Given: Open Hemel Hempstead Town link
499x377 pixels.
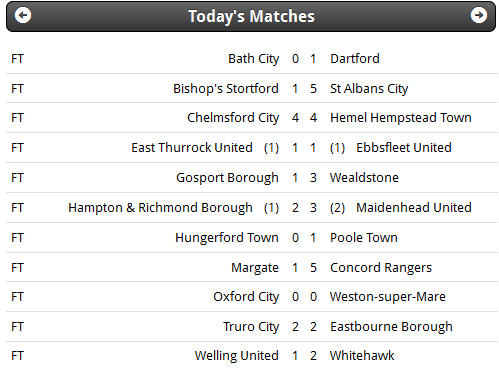Looking at the screenshot, I should tap(401, 118).
